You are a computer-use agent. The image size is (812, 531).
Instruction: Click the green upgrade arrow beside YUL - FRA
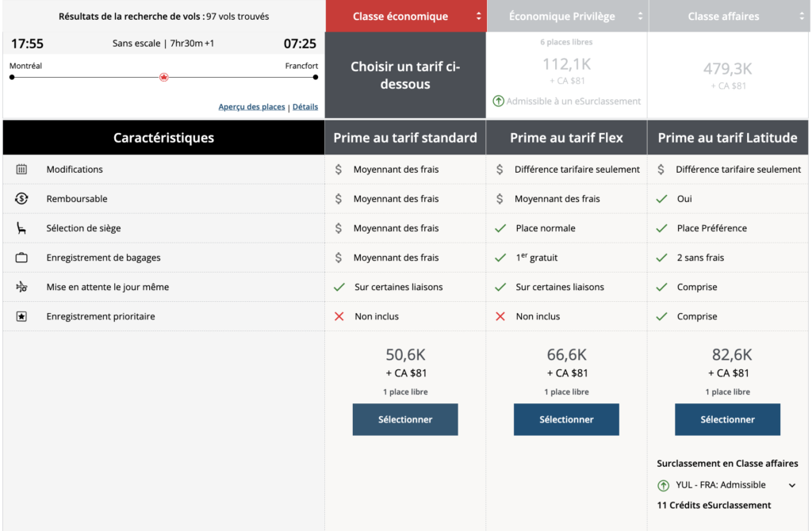pos(663,485)
